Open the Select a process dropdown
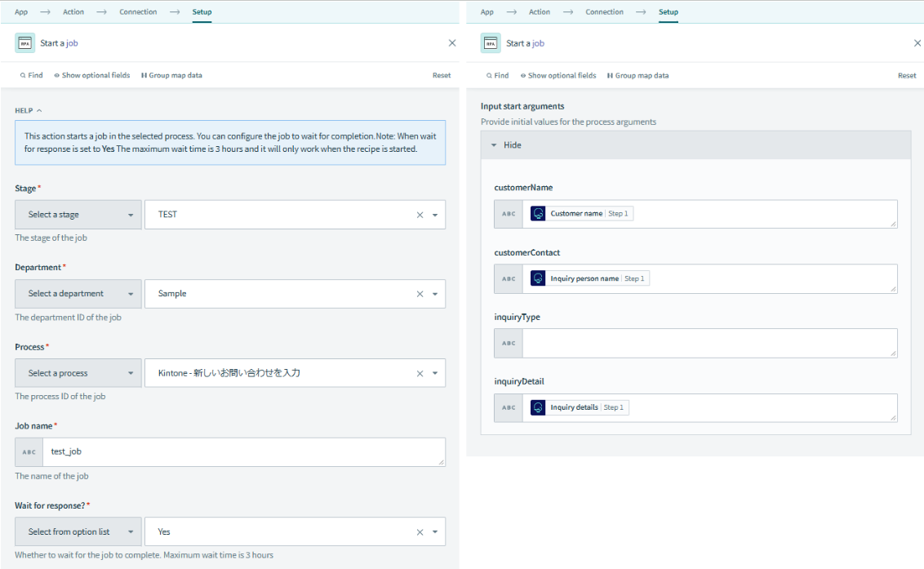 pos(78,373)
